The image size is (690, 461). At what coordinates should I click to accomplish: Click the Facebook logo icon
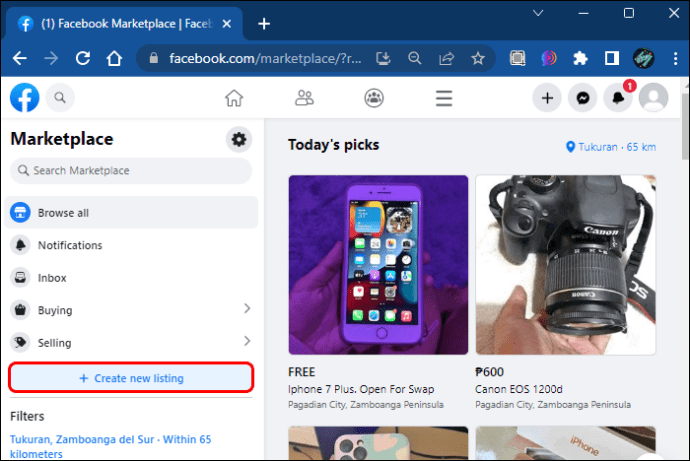click(25, 98)
